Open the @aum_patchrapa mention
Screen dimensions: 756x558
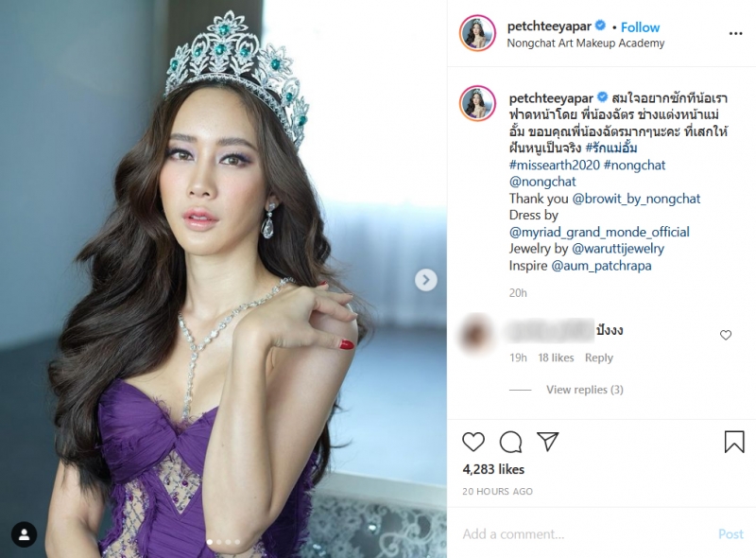[x=601, y=266]
